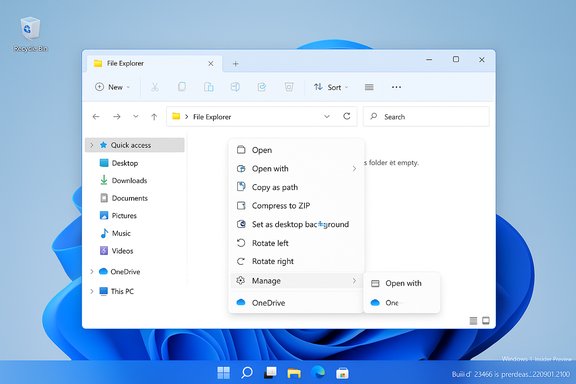Screen dimensions: 576x384
Task: Open the View layout options icon
Action: pos(369,87)
